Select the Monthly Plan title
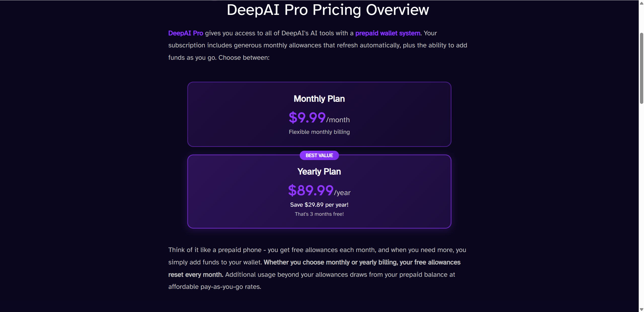The height and width of the screenshot is (312, 644). coord(319,99)
